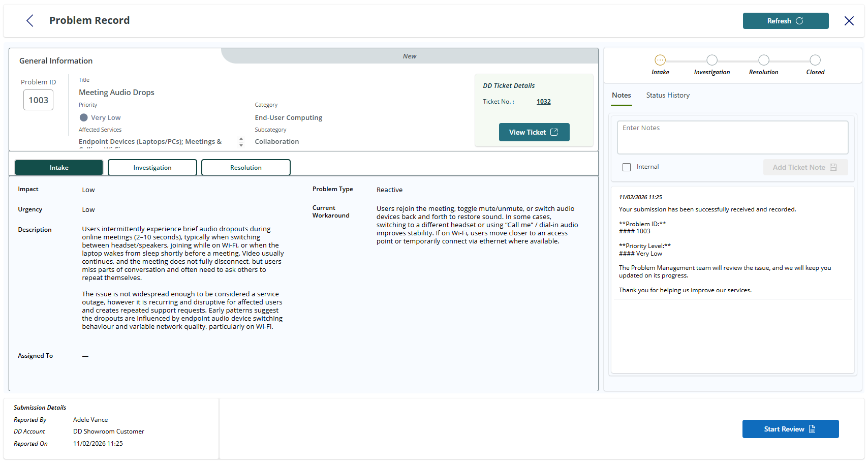Viewport: 868px width, 463px height.
Task: Click the Closed stage circle in progress tracker
Action: tap(815, 60)
